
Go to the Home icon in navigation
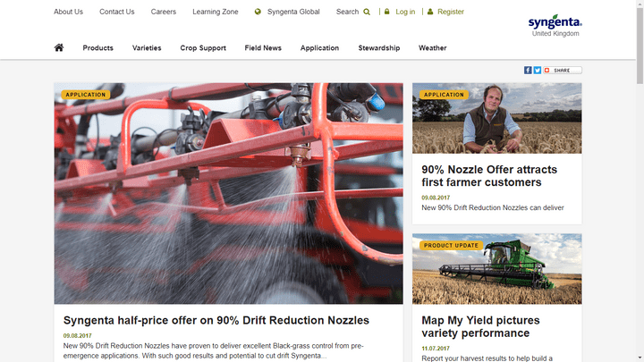[59, 47]
